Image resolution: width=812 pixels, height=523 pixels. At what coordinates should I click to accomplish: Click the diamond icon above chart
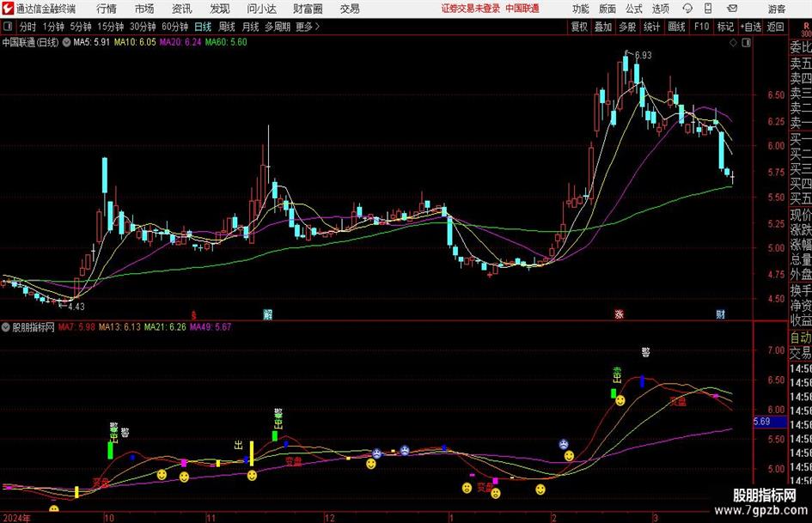733,43
